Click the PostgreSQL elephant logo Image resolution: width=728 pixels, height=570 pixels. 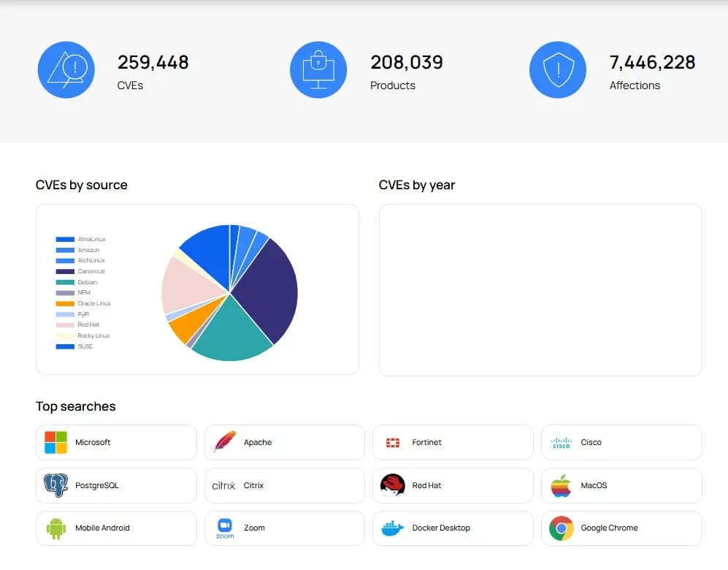pos(55,485)
